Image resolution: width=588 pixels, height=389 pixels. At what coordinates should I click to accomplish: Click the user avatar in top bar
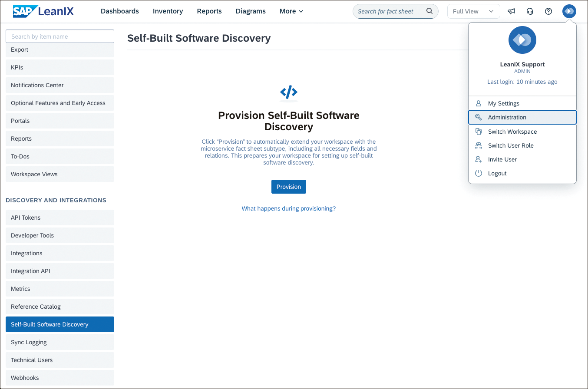[x=569, y=11]
